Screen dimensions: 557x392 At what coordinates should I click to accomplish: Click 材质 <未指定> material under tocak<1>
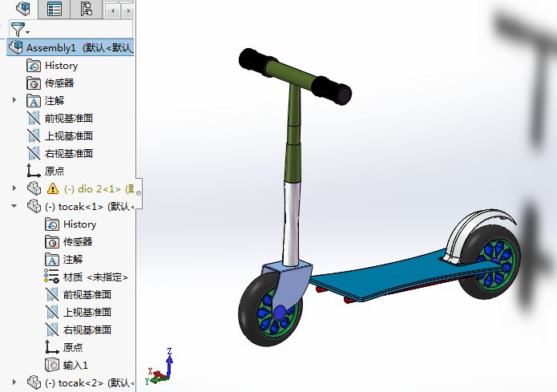[x=95, y=277]
